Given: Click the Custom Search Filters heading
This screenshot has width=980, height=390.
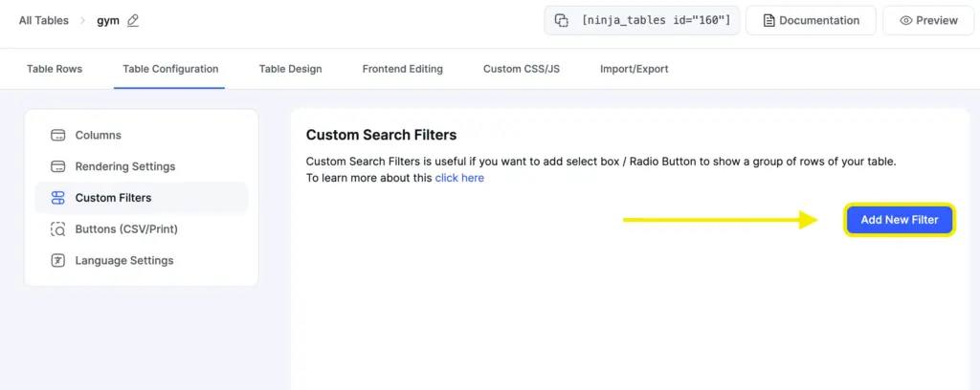Looking at the screenshot, I should [381, 135].
